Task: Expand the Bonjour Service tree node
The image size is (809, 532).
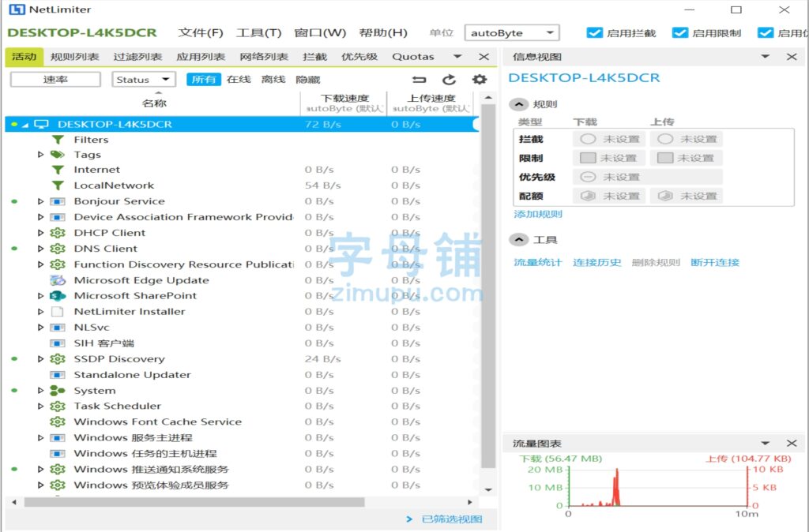Action: (x=41, y=201)
